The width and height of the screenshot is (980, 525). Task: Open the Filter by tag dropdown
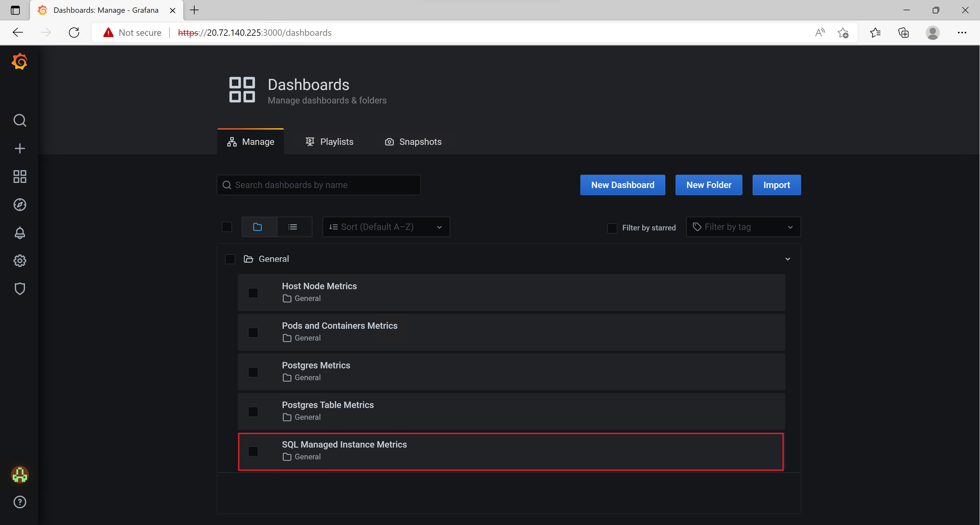tap(743, 227)
